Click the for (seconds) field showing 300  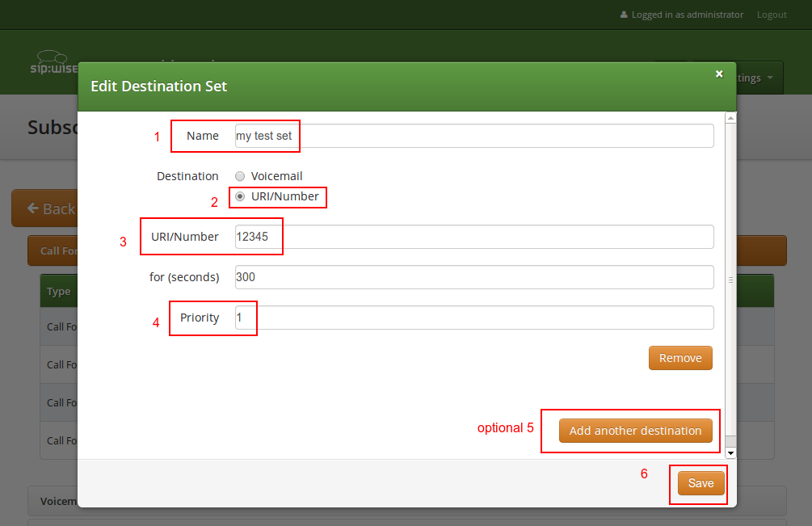(x=473, y=277)
